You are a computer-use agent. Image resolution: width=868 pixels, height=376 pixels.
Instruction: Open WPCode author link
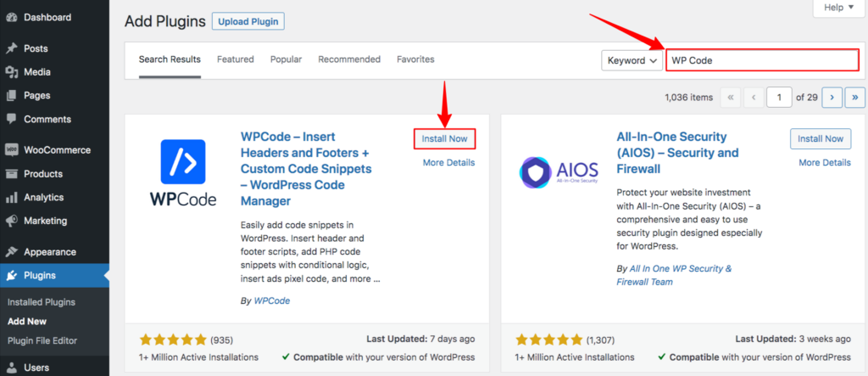272,300
